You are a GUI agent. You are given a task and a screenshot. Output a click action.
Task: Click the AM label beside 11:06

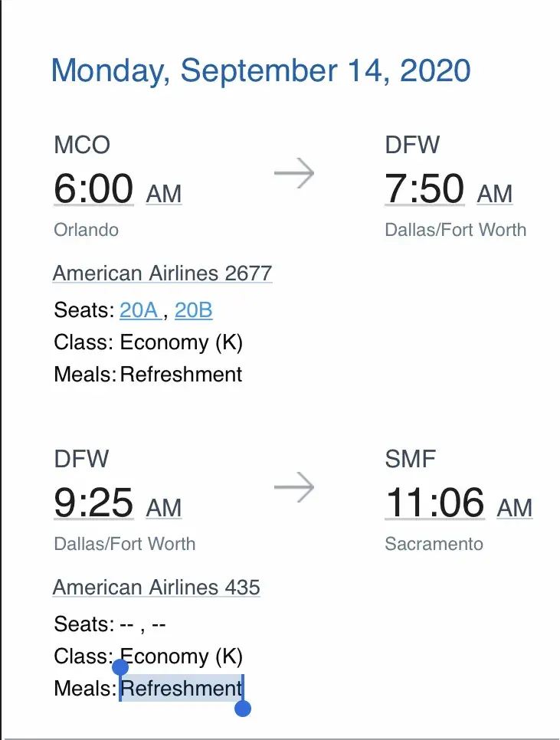click(x=515, y=508)
